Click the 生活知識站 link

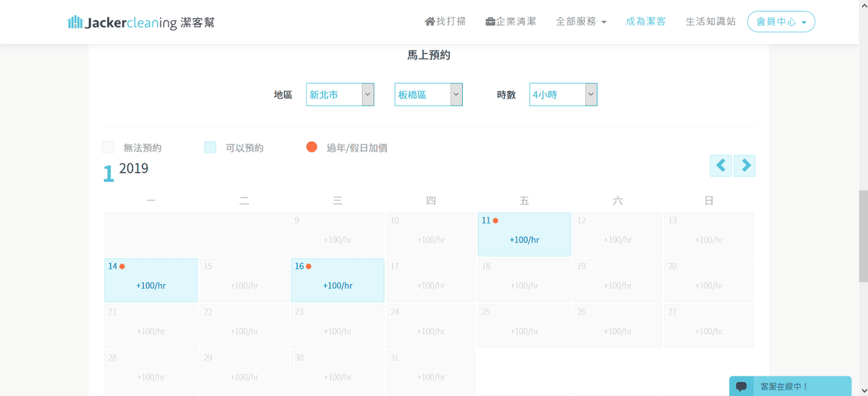coord(710,22)
